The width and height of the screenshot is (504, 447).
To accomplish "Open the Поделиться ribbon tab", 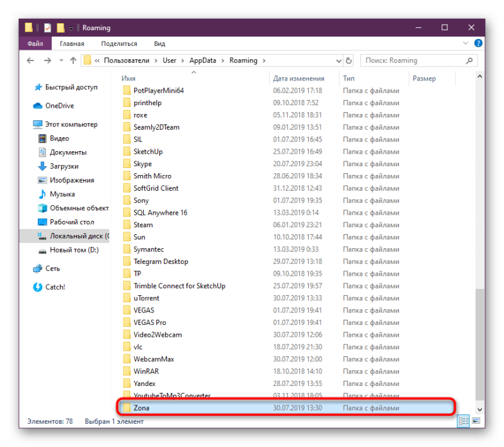I will point(119,43).
